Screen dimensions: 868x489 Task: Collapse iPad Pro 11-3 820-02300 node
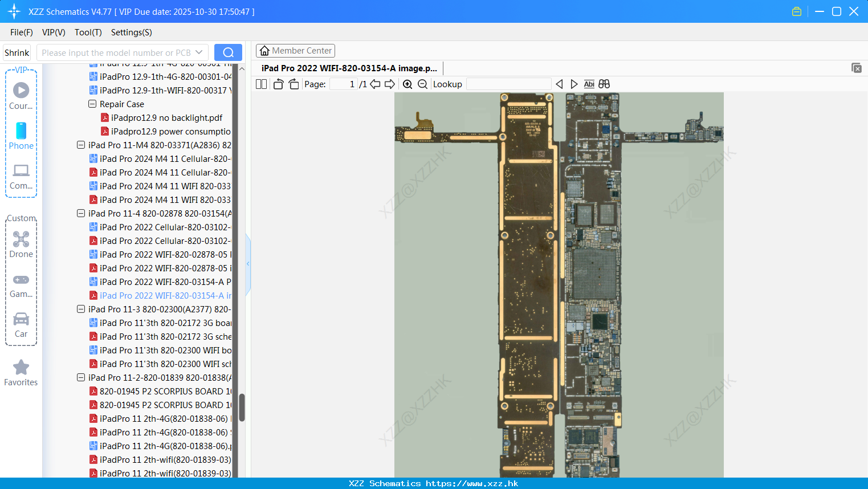click(x=81, y=309)
